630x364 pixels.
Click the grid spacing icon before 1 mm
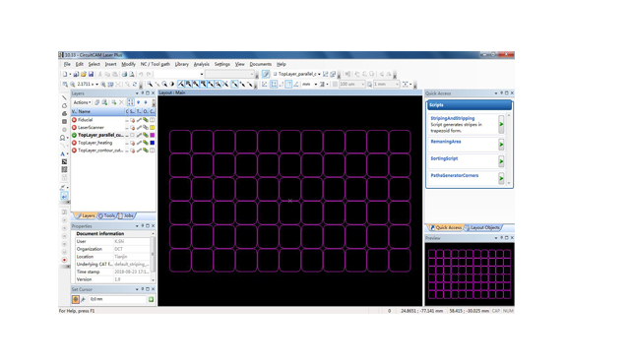coord(369,85)
